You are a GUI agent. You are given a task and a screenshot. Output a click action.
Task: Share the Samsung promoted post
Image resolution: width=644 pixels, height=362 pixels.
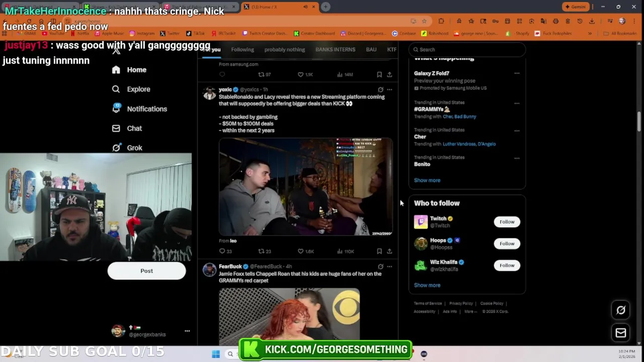click(x=389, y=74)
